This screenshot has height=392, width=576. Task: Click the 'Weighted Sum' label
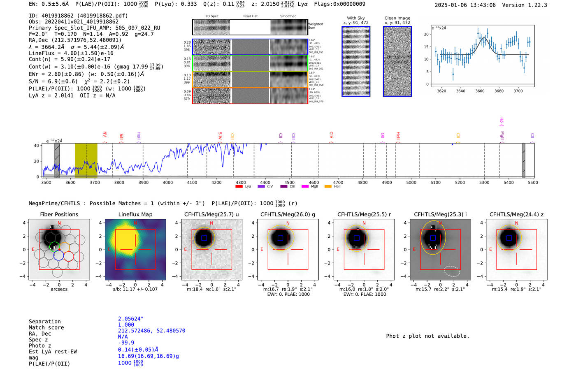pyautogui.click(x=316, y=26)
